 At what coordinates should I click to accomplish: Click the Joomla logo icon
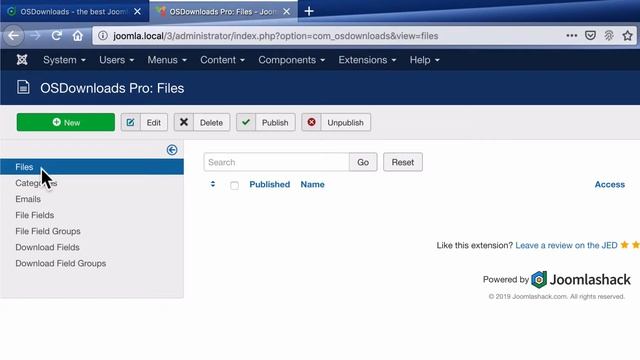click(x=22, y=60)
